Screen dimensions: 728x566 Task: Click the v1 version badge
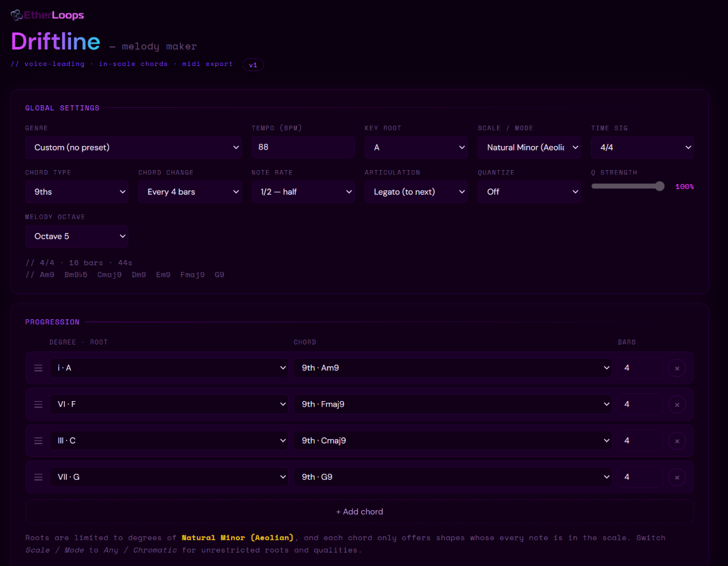click(253, 65)
